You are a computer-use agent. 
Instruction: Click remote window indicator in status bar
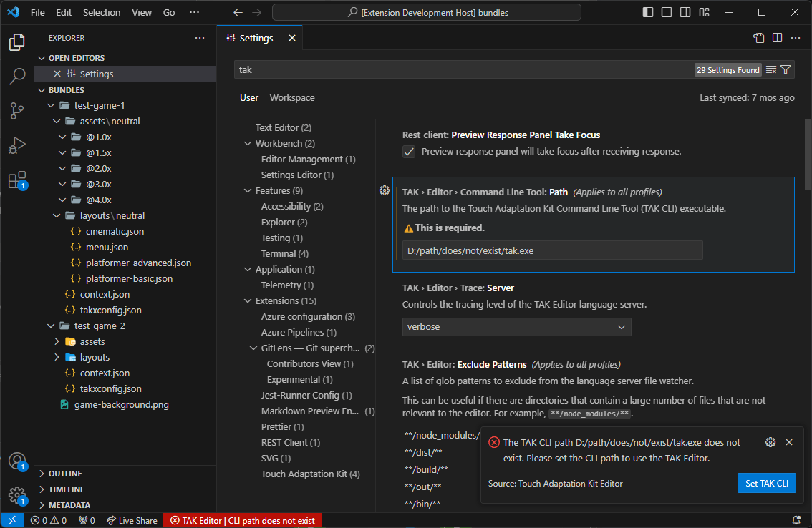12,520
